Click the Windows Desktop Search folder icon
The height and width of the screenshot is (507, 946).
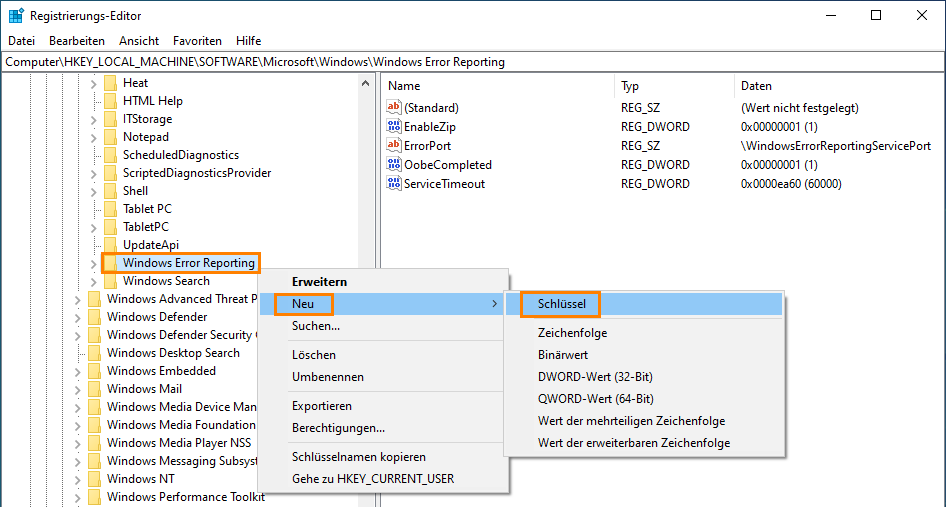(x=94, y=353)
